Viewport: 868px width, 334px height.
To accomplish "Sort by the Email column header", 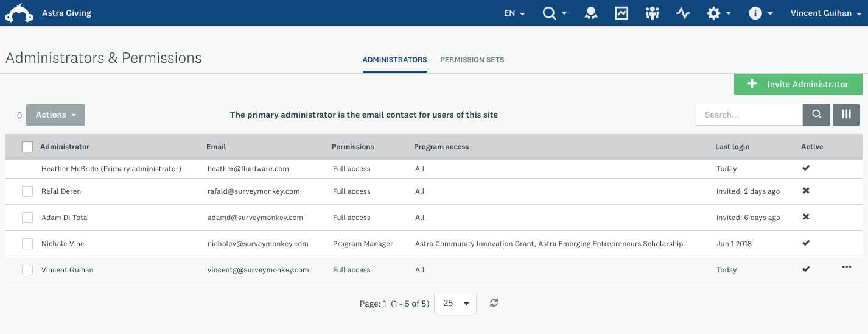I will click(216, 147).
